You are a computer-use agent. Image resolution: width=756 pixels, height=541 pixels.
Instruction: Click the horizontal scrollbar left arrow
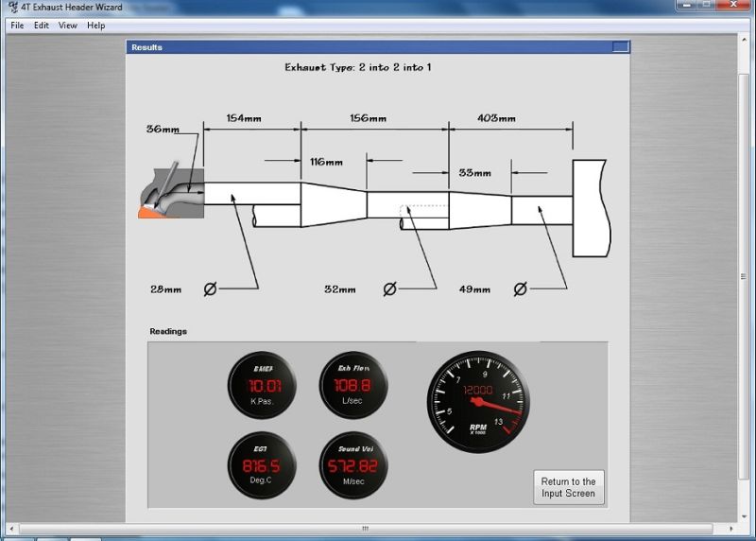pyautogui.click(x=13, y=528)
